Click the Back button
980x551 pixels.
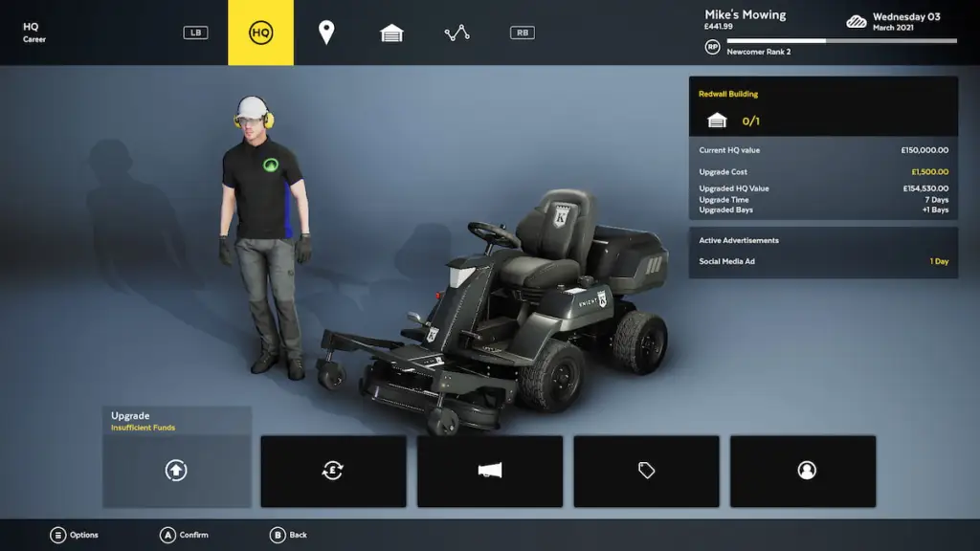(278, 535)
